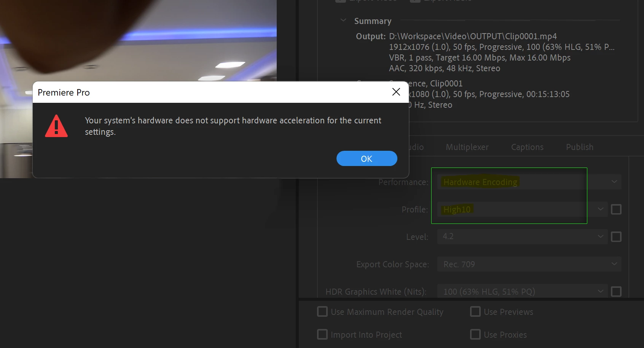Click the hardware acceleration warning message text
The image size is (644, 348).
click(x=233, y=126)
